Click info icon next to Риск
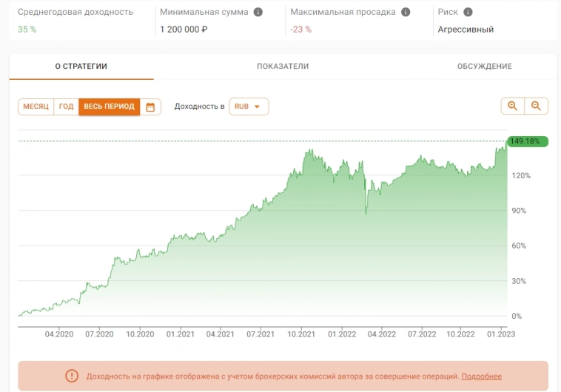 coord(468,13)
